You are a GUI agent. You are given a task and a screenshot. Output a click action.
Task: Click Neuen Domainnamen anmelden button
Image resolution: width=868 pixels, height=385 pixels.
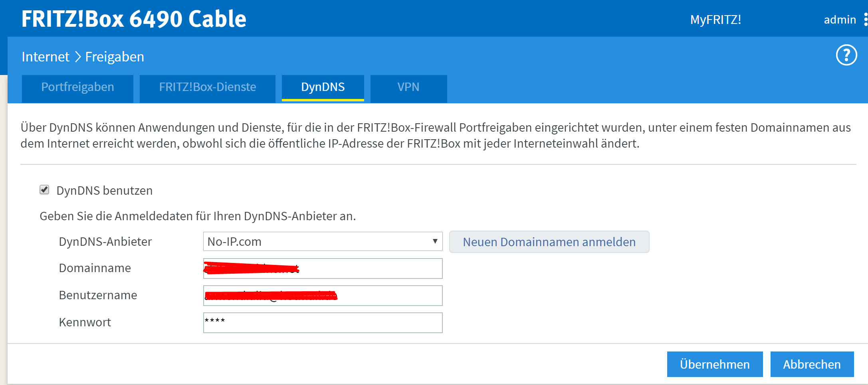tap(549, 242)
